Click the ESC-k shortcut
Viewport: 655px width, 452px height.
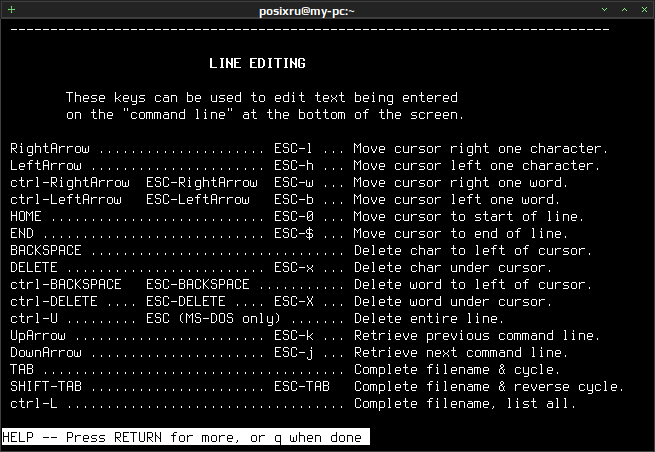click(x=294, y=335)
